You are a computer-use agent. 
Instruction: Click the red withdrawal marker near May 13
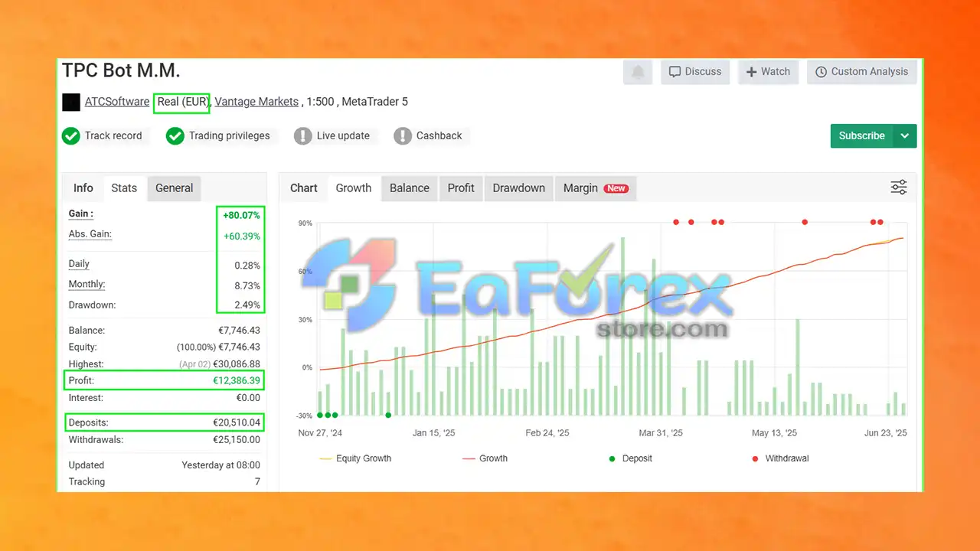[x=805, y=223]
